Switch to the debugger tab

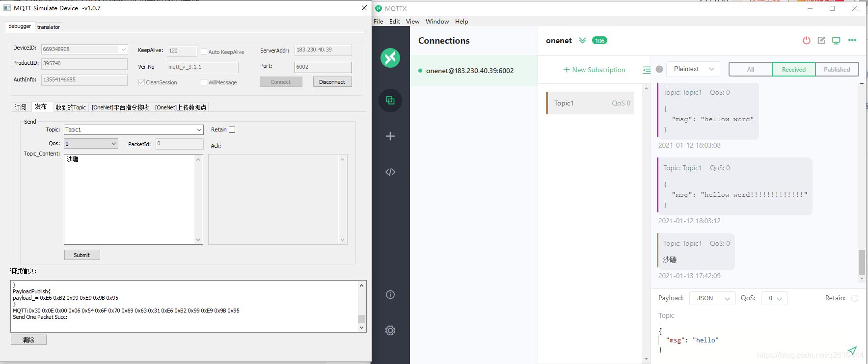[x=20, y=26]
